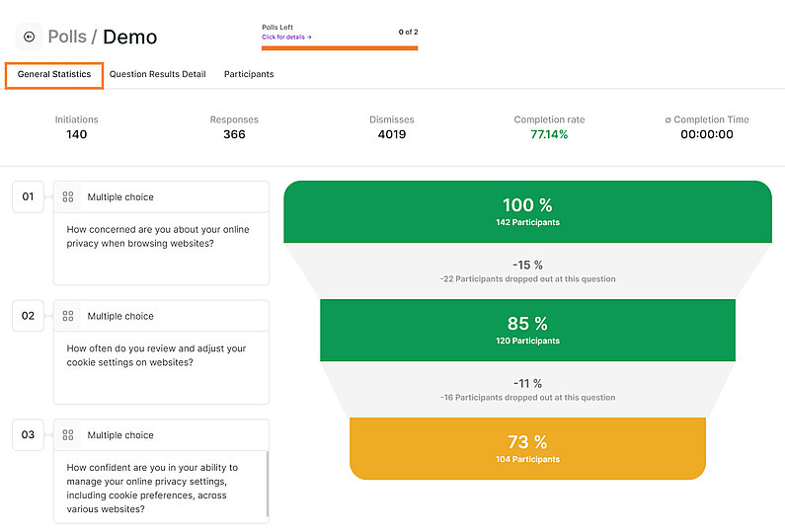Click the orange Polls Left progress bar

coord(339,46)
